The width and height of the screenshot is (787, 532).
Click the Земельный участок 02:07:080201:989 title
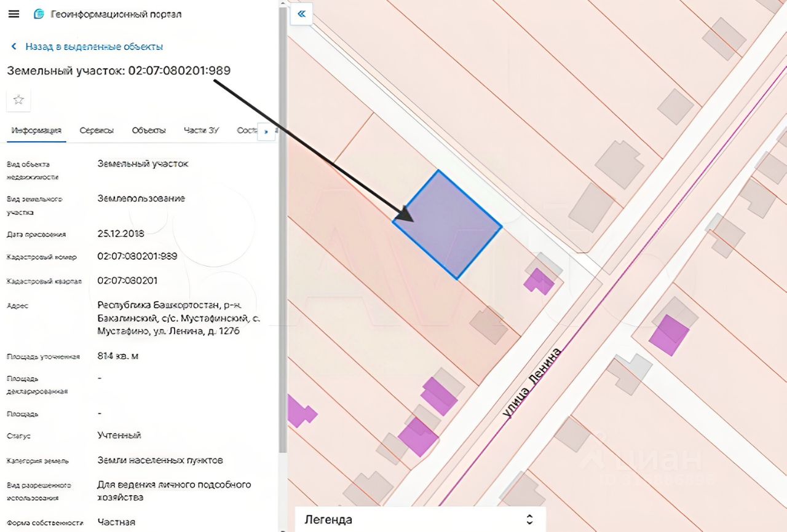(x=119, y=71)
